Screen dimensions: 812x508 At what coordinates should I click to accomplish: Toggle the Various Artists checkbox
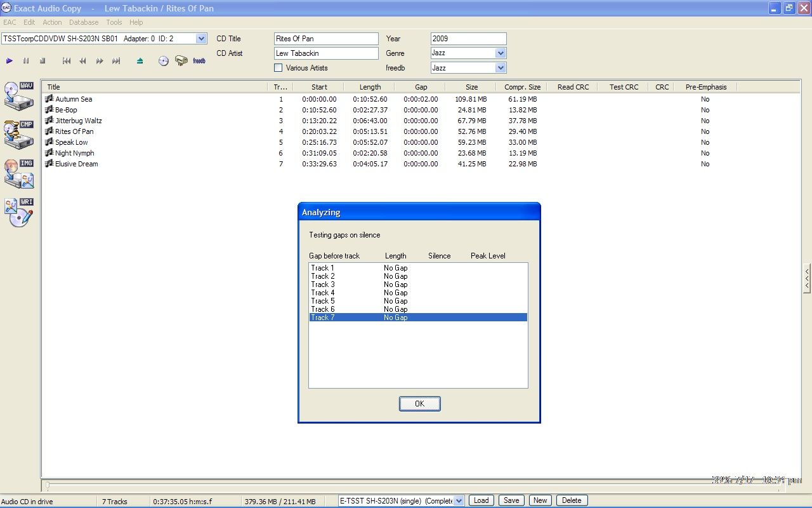pyautogui.click(x=278, y=68)
